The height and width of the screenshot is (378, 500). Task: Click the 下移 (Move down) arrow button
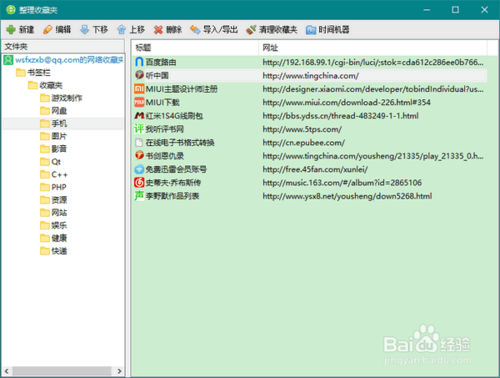click(x=94, y=30)
